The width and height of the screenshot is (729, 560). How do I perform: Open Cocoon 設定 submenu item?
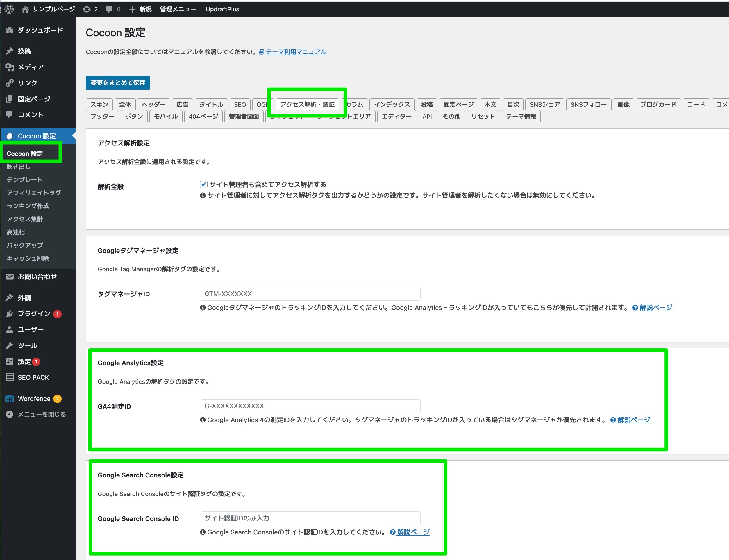pos(25,154)
